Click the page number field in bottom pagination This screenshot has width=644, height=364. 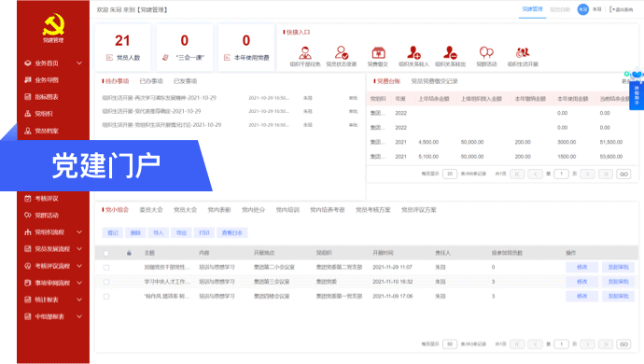point(561,343)
